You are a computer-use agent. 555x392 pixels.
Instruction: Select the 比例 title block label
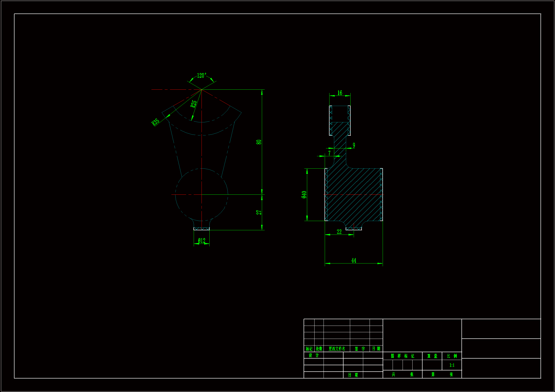pos(452,356)
